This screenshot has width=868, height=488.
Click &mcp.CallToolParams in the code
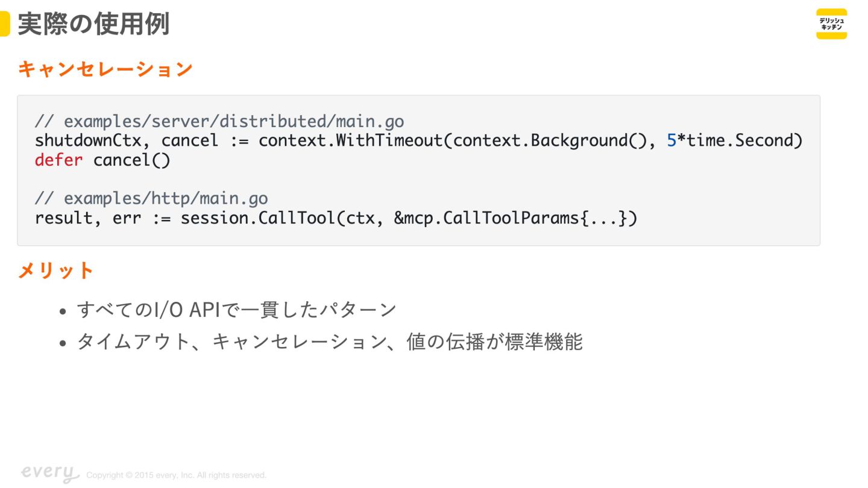(x=487, y=218)
